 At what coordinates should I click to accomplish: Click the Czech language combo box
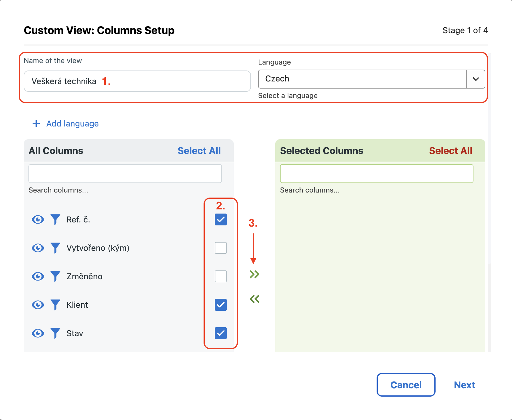(362, 79)
